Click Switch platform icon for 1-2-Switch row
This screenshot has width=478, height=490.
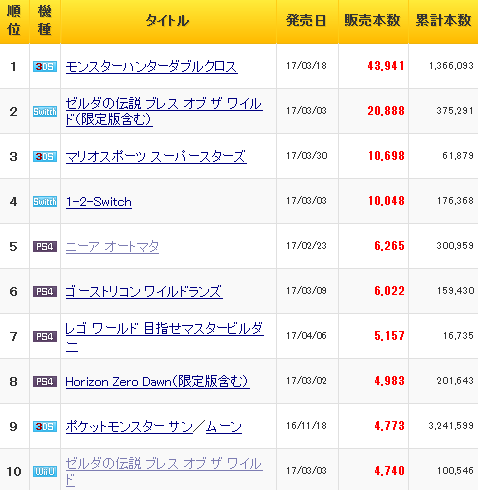[45, 202]
